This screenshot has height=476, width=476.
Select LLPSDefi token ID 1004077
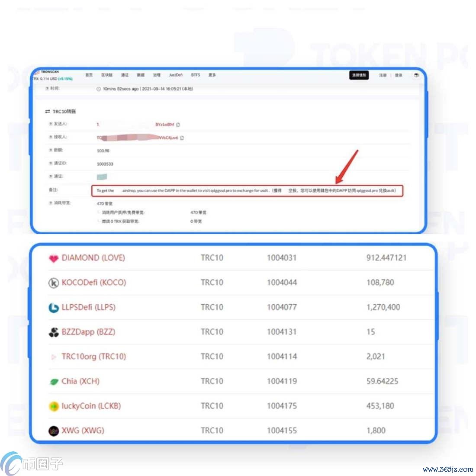coord(282,307)
